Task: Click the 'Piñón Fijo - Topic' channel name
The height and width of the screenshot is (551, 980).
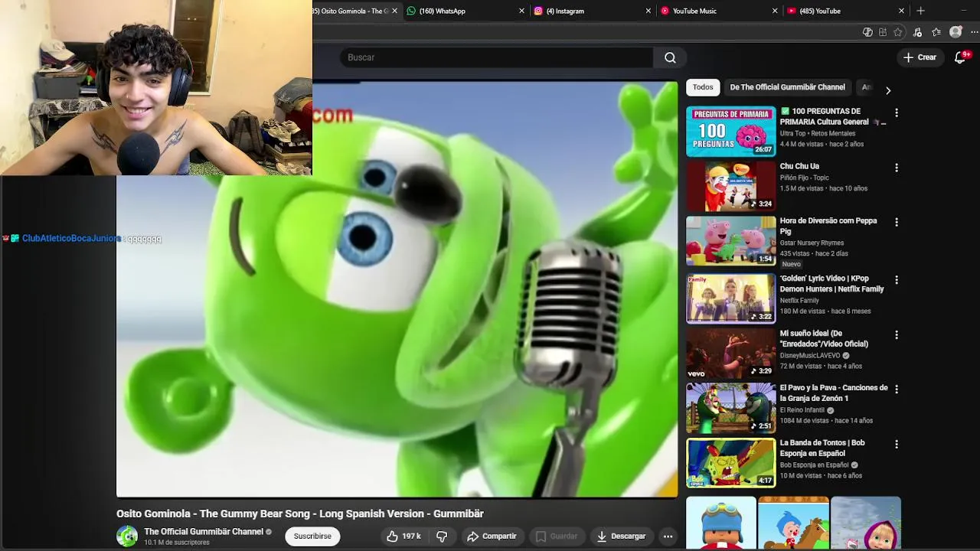Action: pyautogui.click(x=805, y=178)
